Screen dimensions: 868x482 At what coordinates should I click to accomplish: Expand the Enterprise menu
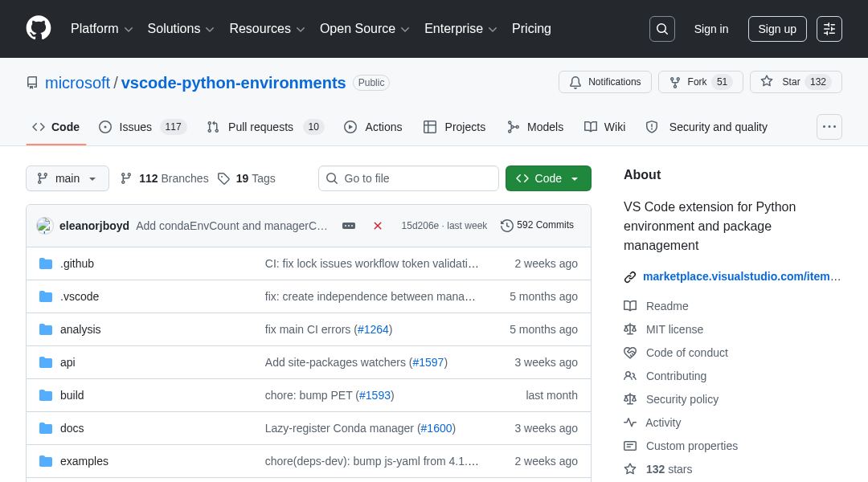pyautogui.click(x=461, y=29)
